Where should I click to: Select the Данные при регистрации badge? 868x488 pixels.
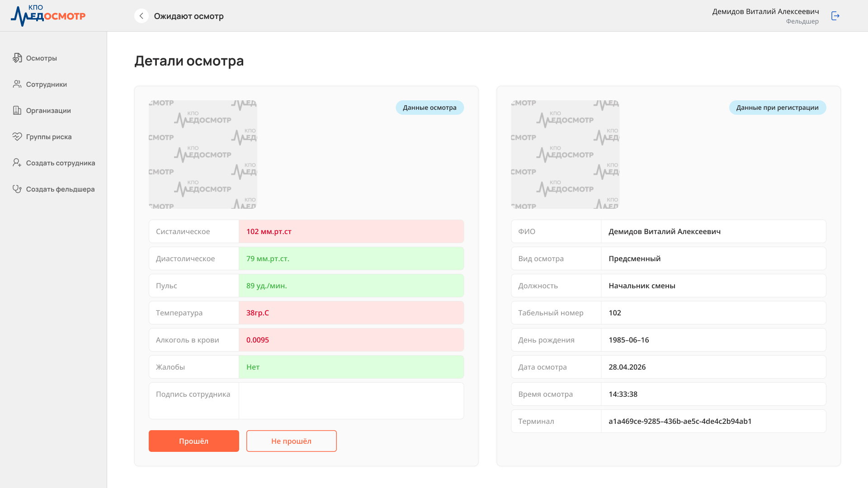pyautogui.click(x=778, y=108)
